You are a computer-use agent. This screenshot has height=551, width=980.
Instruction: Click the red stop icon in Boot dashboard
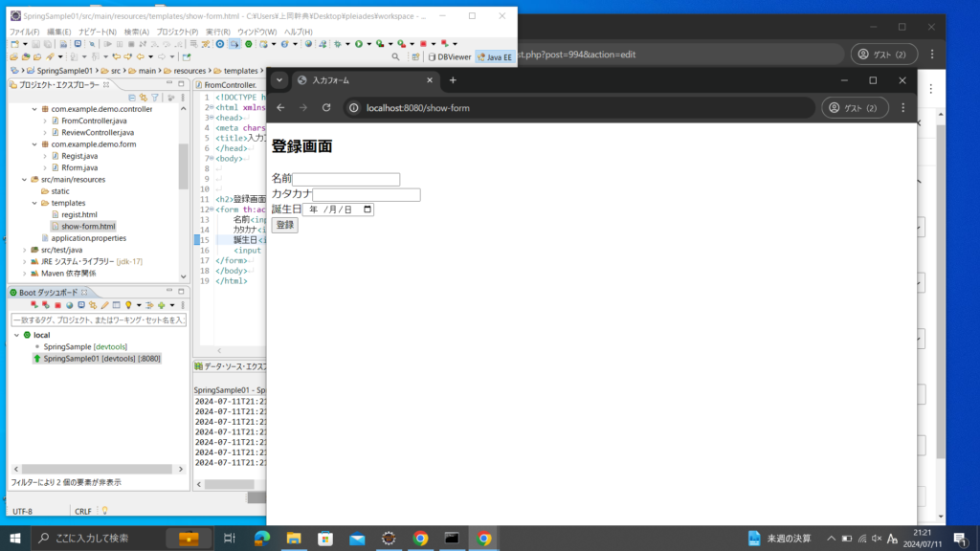tap(58, 304)
